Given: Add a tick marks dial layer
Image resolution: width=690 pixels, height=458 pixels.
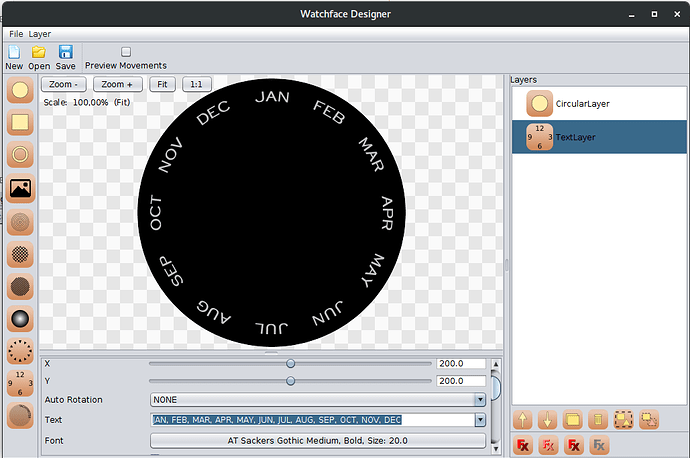Looking at the screenshot, I should click(x=20, y=351).
